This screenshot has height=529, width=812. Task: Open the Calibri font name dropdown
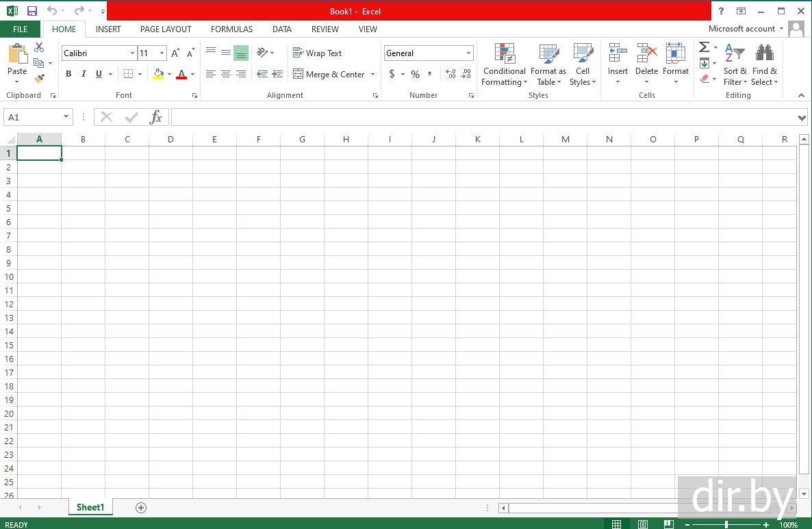point(132,53)
